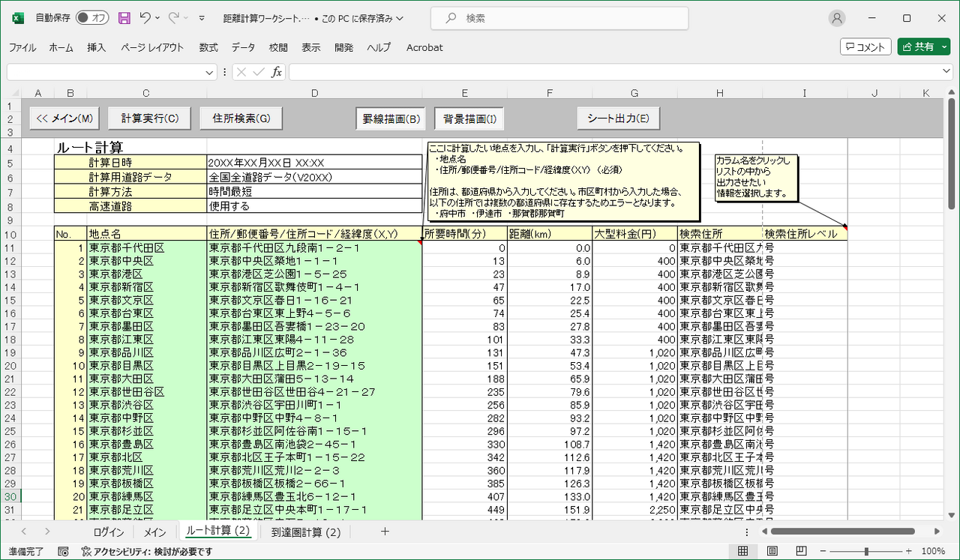Switch to the ホーム ribbon tab
The width and height of the screenshot is (960, 560).
click(x=61, y=47)
